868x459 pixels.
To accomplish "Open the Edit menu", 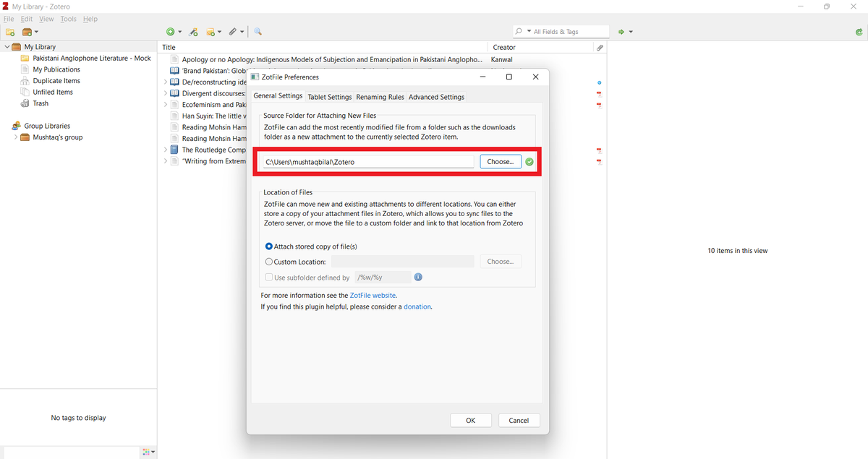I will click(x=27, y=19).
